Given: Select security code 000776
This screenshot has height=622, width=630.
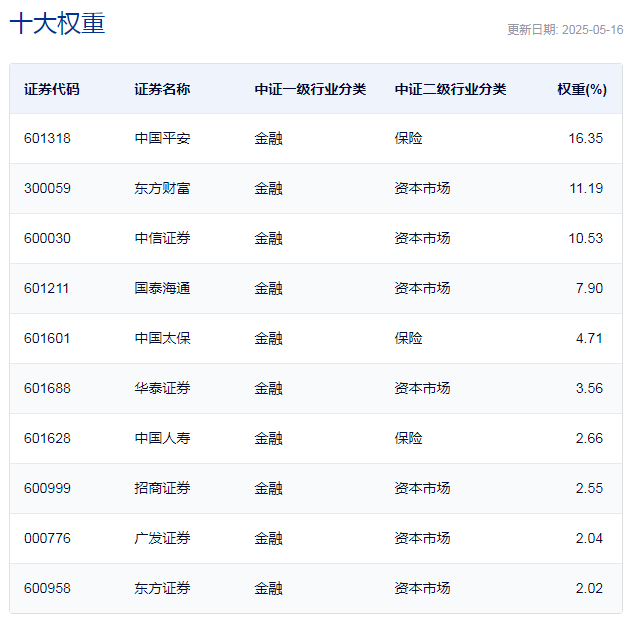Looking at the screenshot, I should click(x=47, y=538).
